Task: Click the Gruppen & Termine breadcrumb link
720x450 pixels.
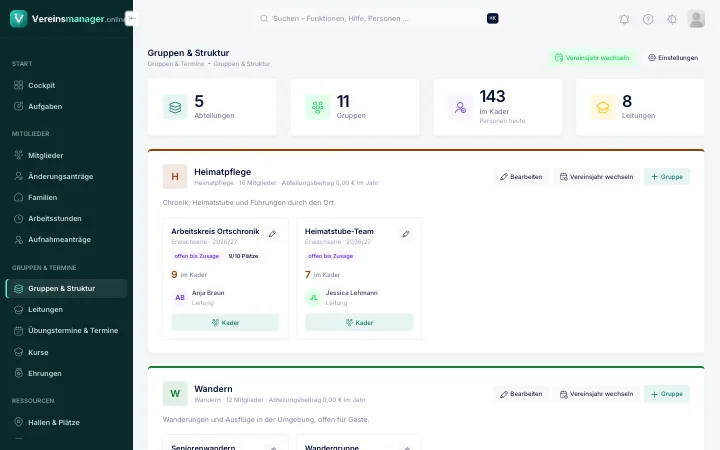Action: point(176,64)
